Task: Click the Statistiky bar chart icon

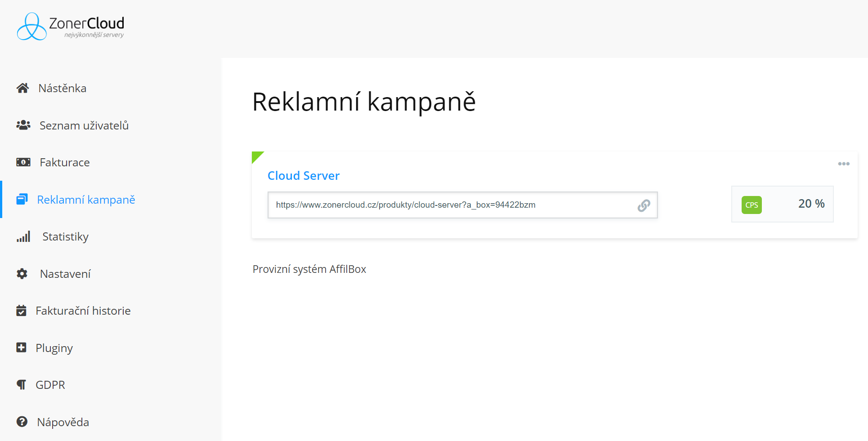Action: click(23, 236)
